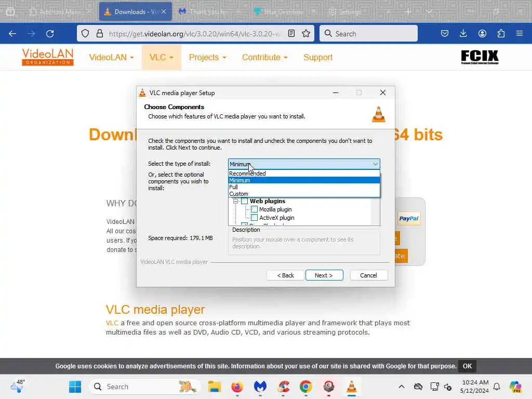Cancel the VLC setup

coord(368,275)
